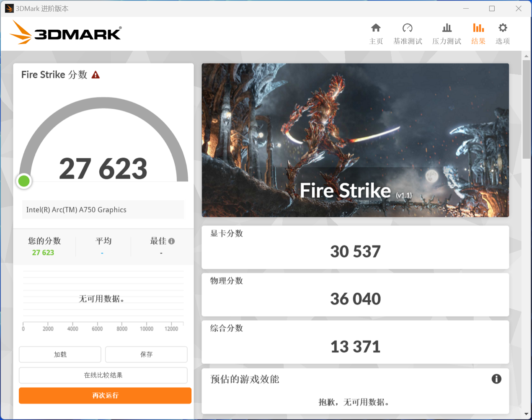The width and height of the screenshot is (532, 420).
Task: Click the 保存 save button
Action: click(146, 354)
